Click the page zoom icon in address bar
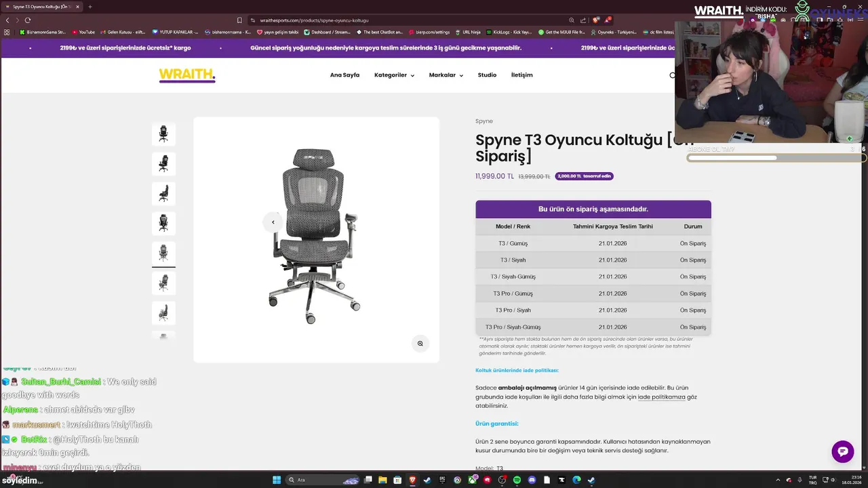The height and width of the screenshot is (488, 868). click(572, 20)
